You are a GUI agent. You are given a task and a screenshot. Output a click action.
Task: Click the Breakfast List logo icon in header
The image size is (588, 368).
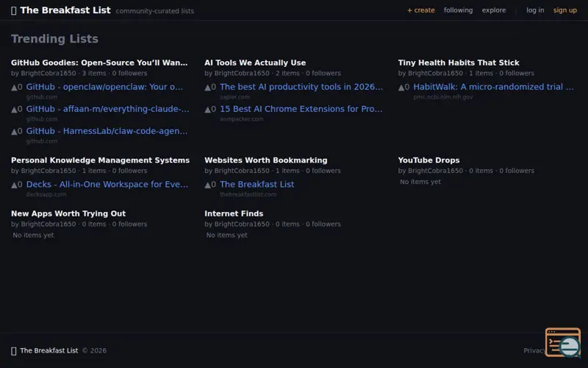[14, 10]
